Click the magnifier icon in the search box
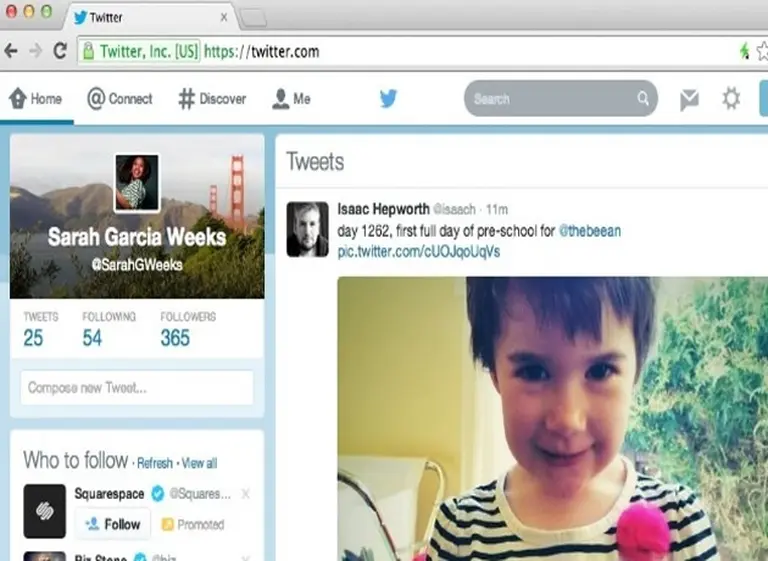768x561 pixels. (643, 98)
